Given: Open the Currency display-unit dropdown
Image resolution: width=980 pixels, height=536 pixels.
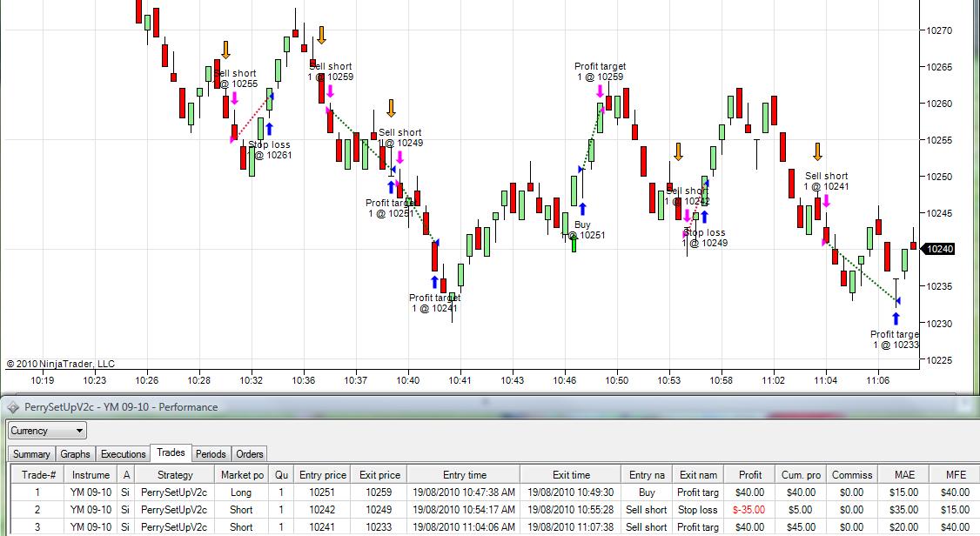Looking at the screenshot, I should pyautogui.click(x=47, y=431).
